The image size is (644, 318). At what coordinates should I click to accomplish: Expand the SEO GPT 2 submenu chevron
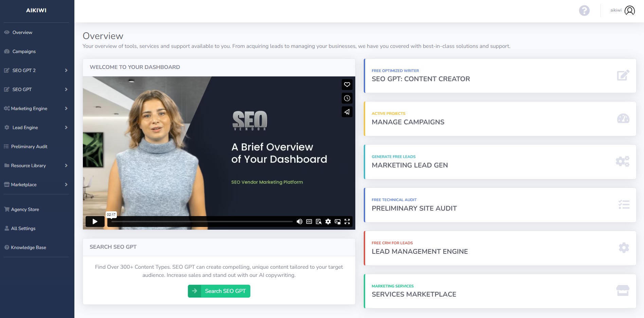pos(66,70)
